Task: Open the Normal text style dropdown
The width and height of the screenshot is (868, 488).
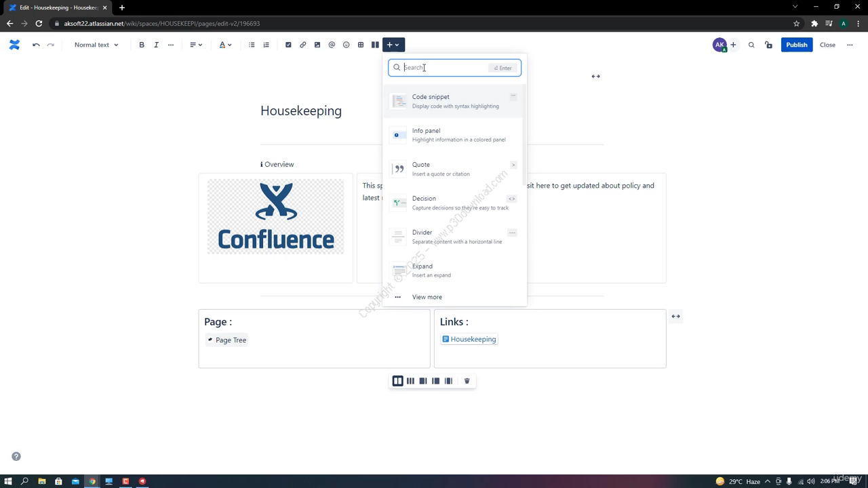Action: (96, 45)
